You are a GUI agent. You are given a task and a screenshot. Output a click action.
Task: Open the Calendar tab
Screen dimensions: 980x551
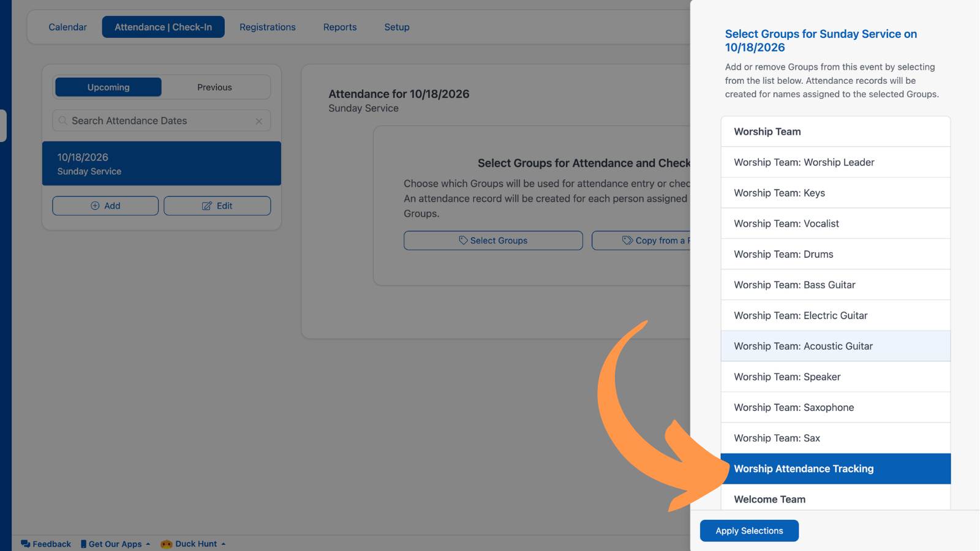point(68,27)
